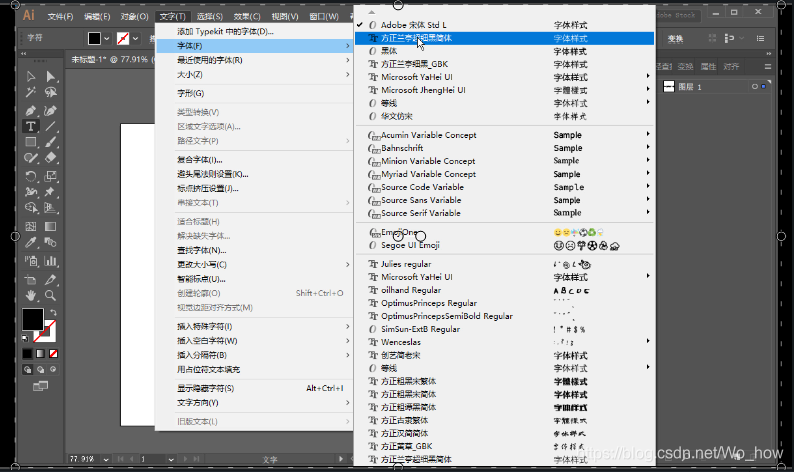Toggle Draw Behind mode
Viewport: 794px width, 472px height.
(x=41, y=369)
